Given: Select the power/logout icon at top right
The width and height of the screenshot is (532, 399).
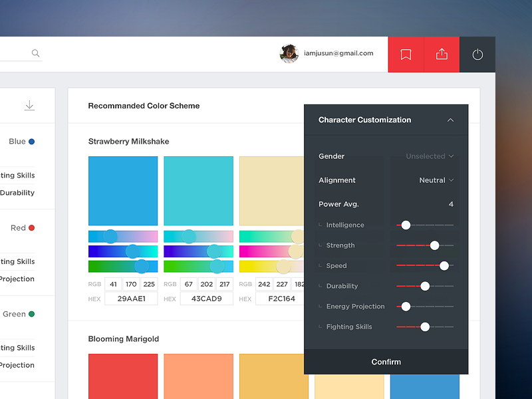Looking at the screenshot, I should (477, 55).
